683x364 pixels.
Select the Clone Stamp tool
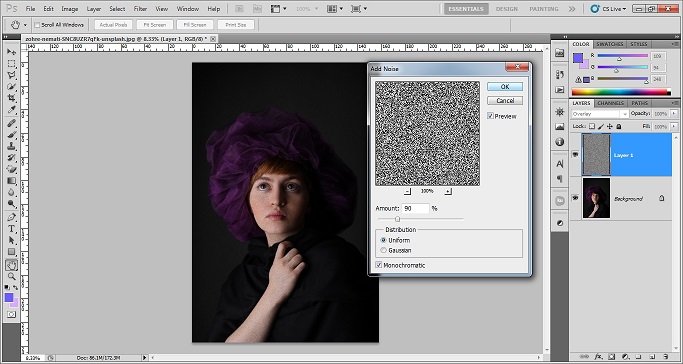point(11,147)
